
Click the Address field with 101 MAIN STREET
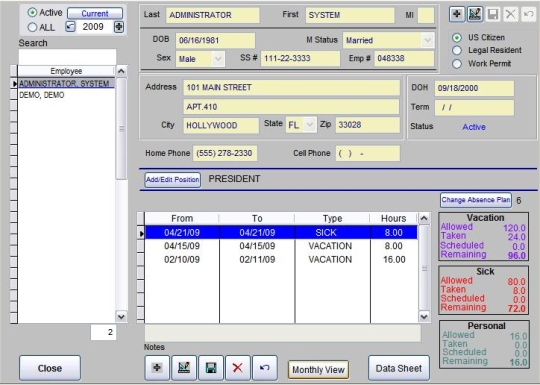tap(291, 87)
